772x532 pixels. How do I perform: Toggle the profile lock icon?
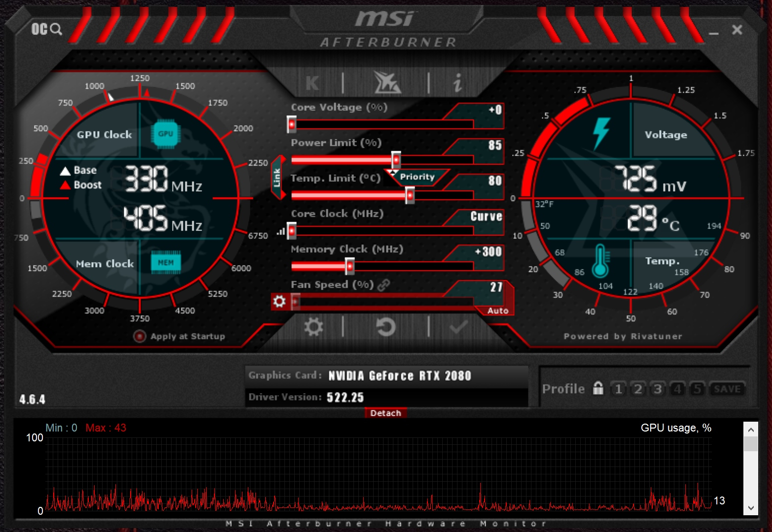pyautogui.click(x=598, y=388)
